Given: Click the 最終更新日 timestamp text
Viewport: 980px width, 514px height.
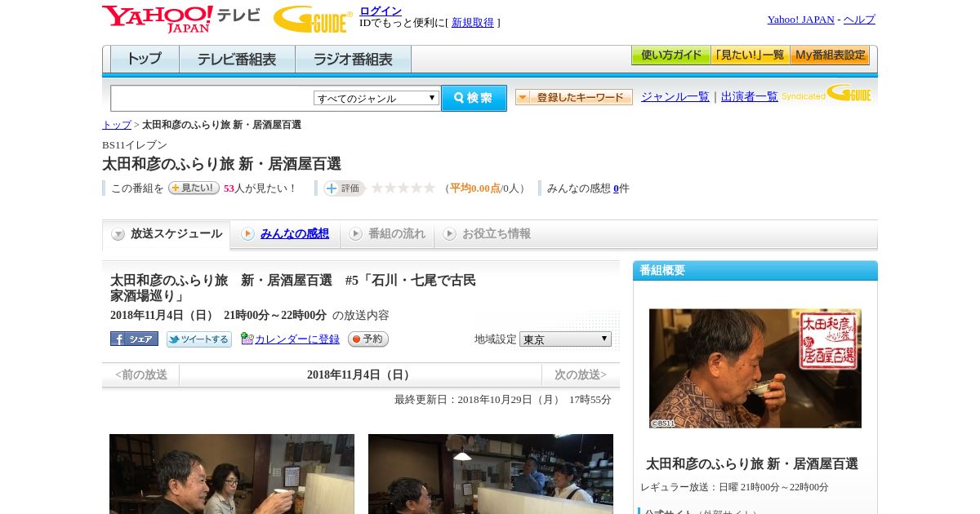Looking at the screenshot, I should pos(503,400).
